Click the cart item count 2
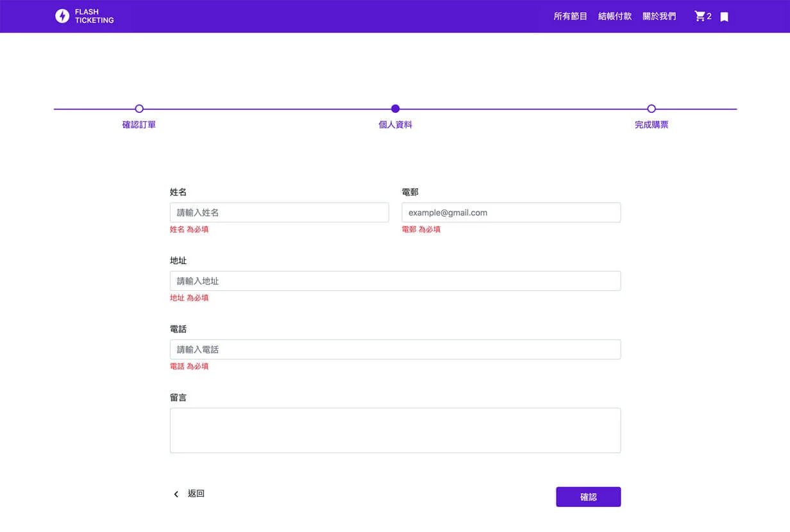The width and height of the screenshot is (790, 532). 709,17
